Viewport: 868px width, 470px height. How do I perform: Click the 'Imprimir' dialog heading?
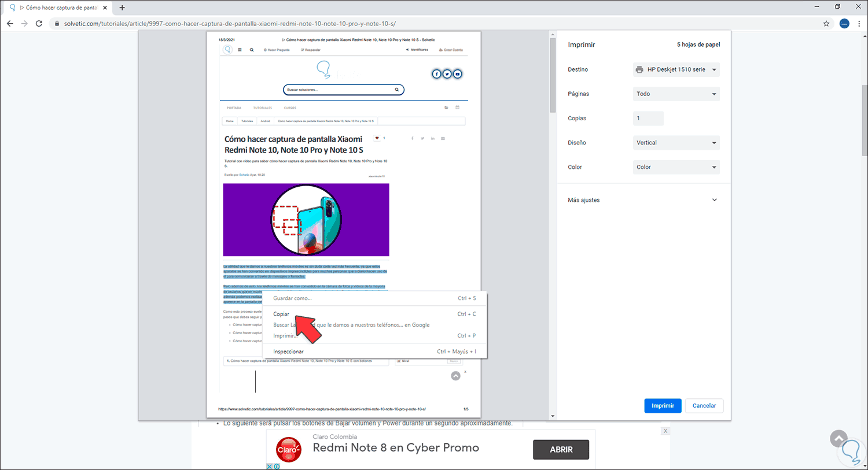point(582,45)
